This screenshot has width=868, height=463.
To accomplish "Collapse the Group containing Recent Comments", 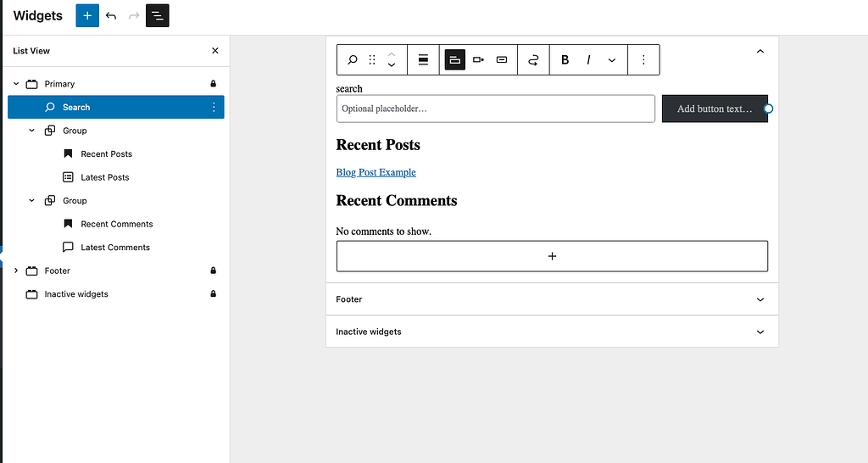I will tap(31, 200).
